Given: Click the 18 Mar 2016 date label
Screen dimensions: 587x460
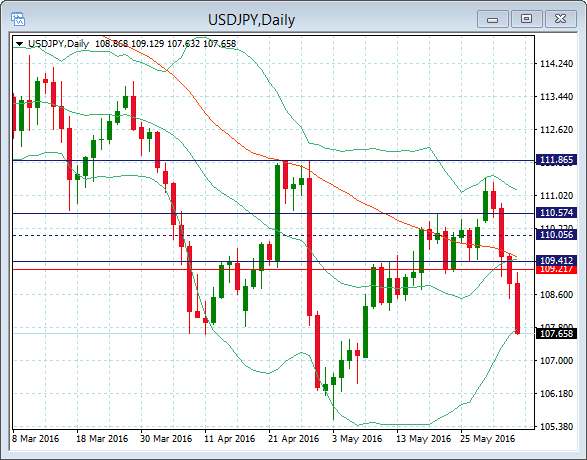Looking at the screenshot, I should coord(102,439).
